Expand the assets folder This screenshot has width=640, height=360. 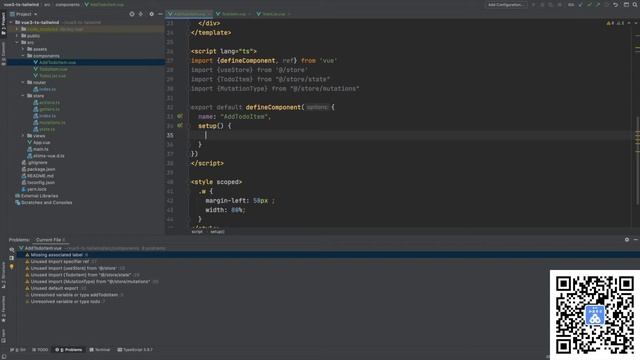point(23,49)
